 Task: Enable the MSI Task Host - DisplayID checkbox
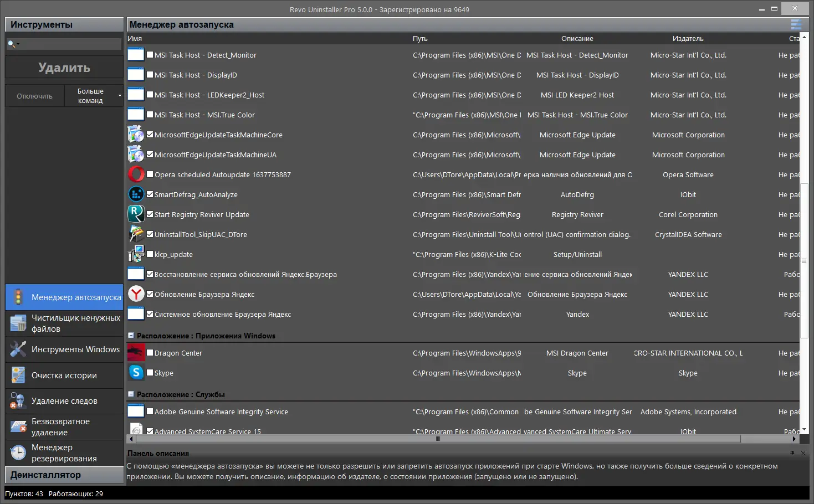[x=150, y=74]
